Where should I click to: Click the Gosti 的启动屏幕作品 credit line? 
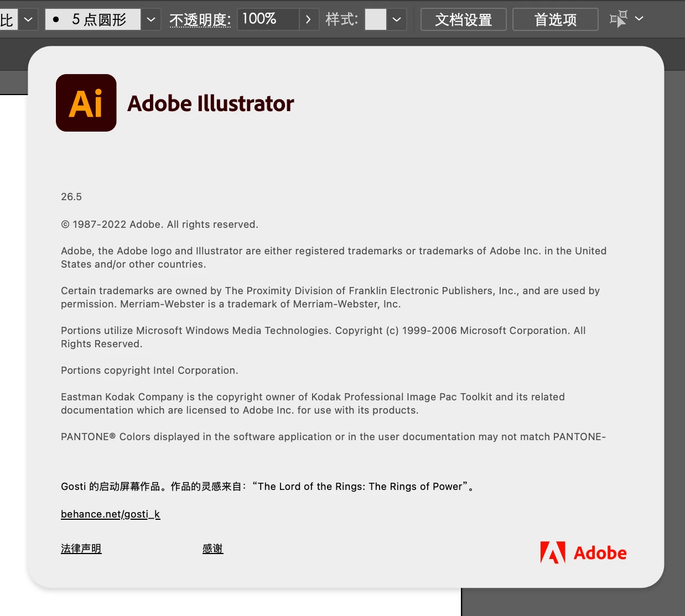(x=267, y=487)
